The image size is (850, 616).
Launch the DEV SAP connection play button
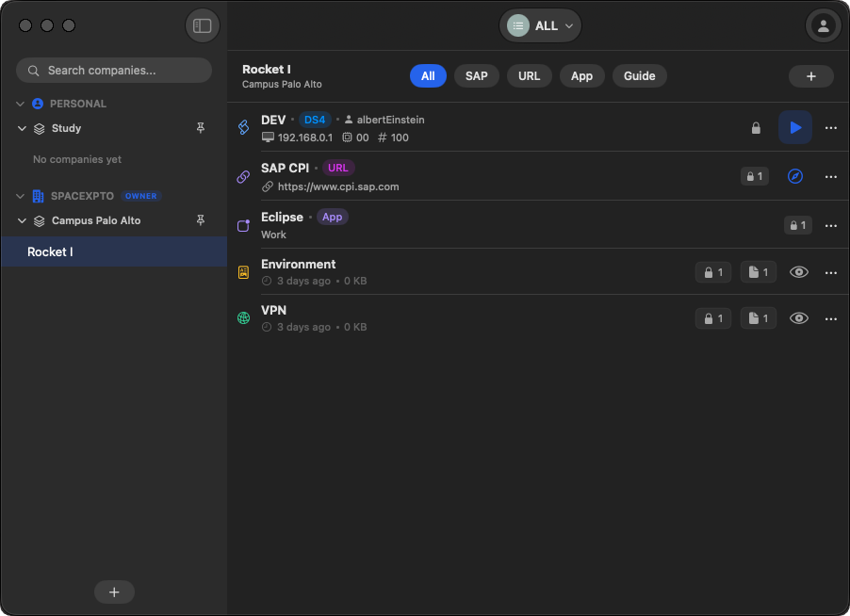click(x=795, y=127)
